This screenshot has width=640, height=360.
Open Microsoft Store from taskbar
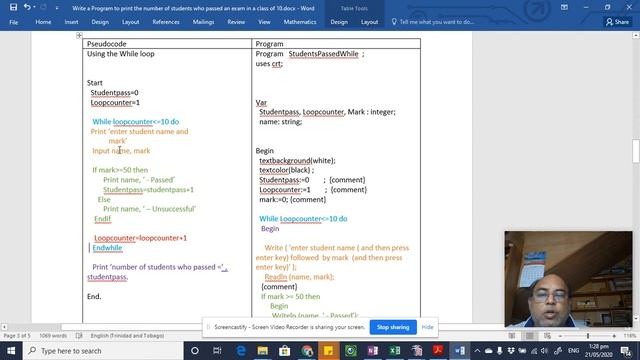[x=284, y=351]
